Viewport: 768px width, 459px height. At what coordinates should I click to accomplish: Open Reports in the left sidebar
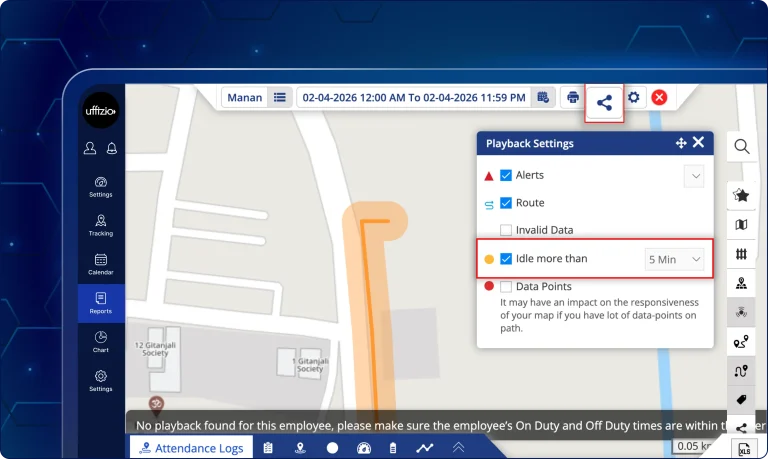(101, 302)
